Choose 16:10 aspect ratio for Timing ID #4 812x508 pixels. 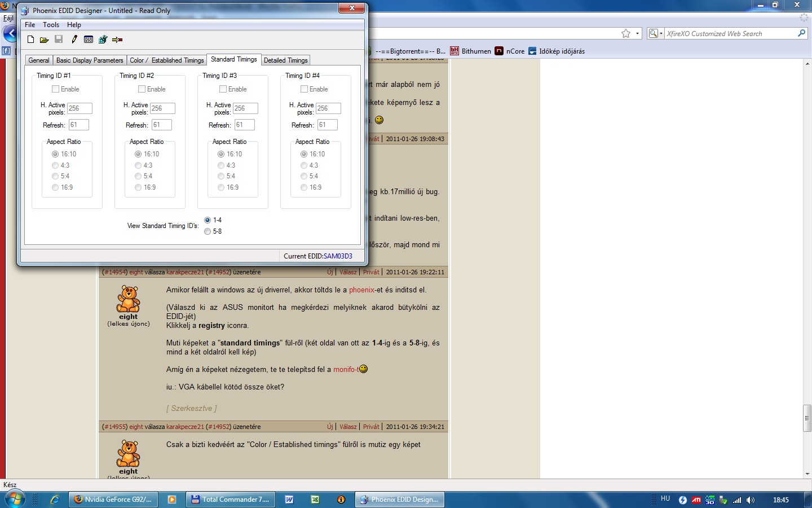coord(304,154)
